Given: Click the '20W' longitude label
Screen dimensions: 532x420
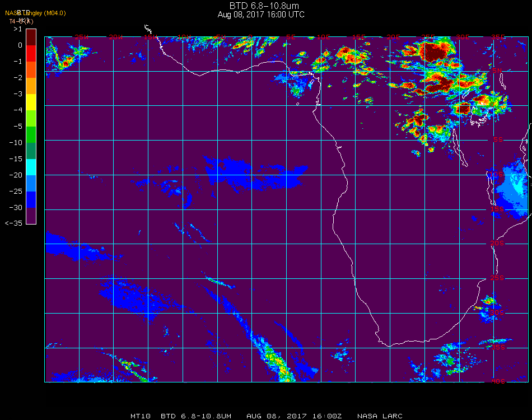Looking at the screenshot, I should [116, 37].
